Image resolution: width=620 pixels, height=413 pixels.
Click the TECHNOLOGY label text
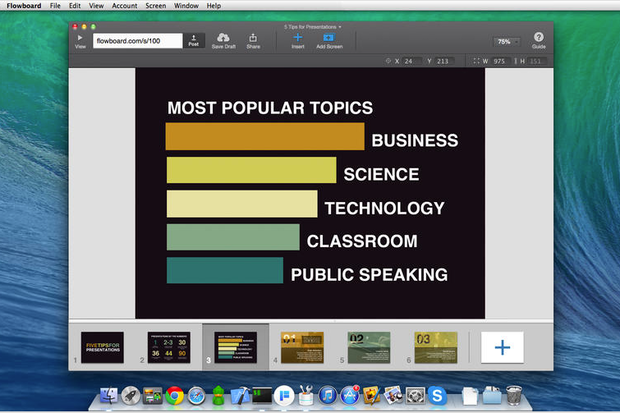pos(385,208)
